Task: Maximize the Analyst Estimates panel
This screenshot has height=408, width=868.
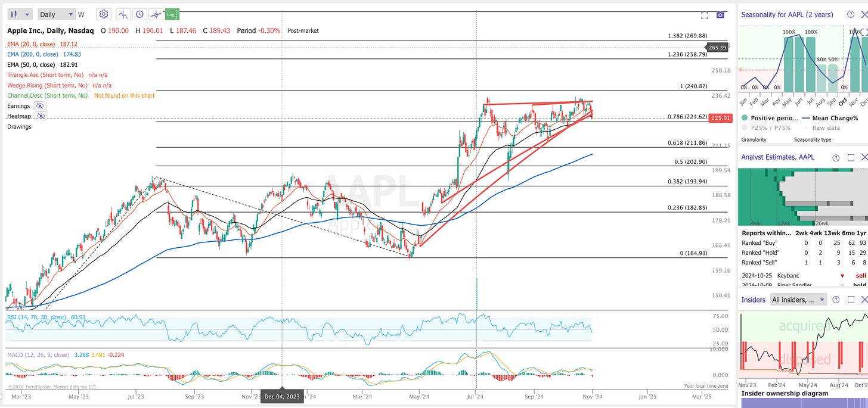Action: point(851,157)
